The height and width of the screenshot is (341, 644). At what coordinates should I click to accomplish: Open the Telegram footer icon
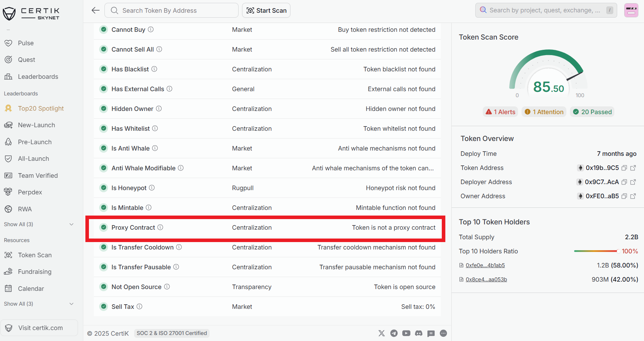394,333
